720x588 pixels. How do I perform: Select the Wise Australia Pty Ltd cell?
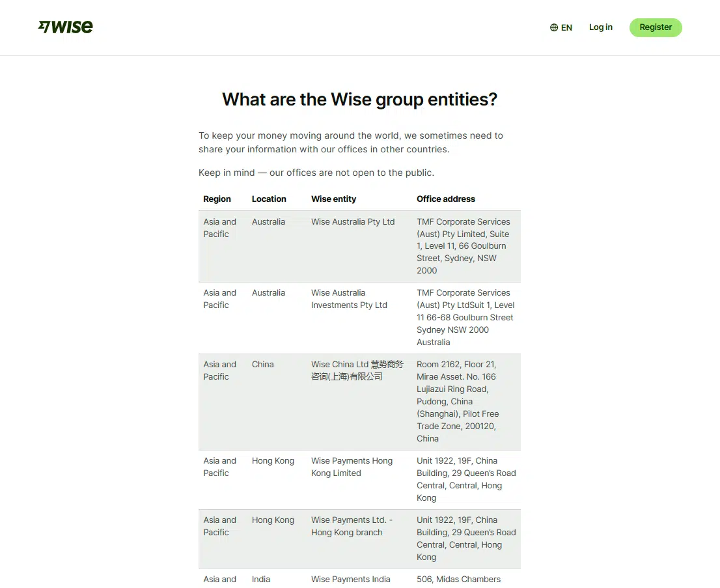pos(353,222)
